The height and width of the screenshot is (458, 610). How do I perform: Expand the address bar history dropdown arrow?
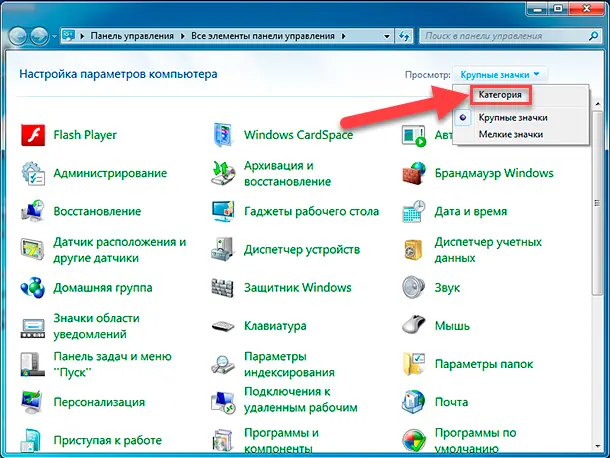click(x=387, y=36)
